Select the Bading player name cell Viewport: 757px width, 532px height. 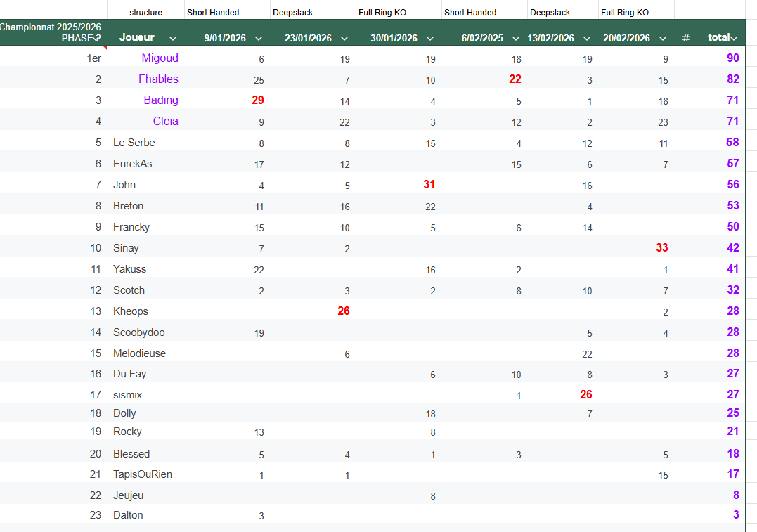coord(160,100)
